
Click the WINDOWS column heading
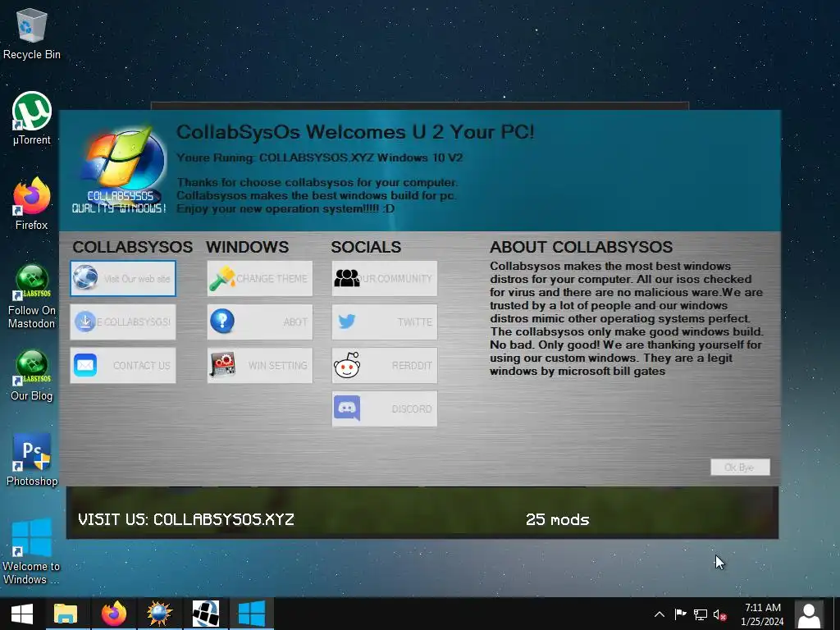click(x=247, y=247)
